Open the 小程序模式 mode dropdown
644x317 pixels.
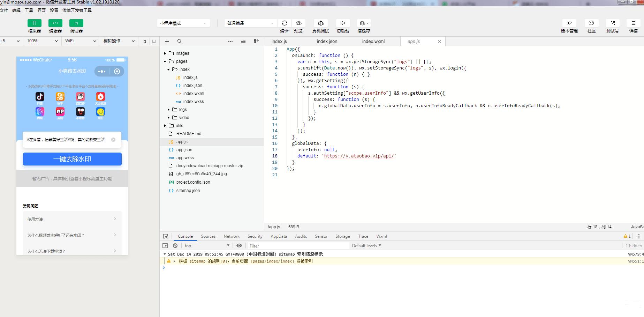[x=183, y=23]
